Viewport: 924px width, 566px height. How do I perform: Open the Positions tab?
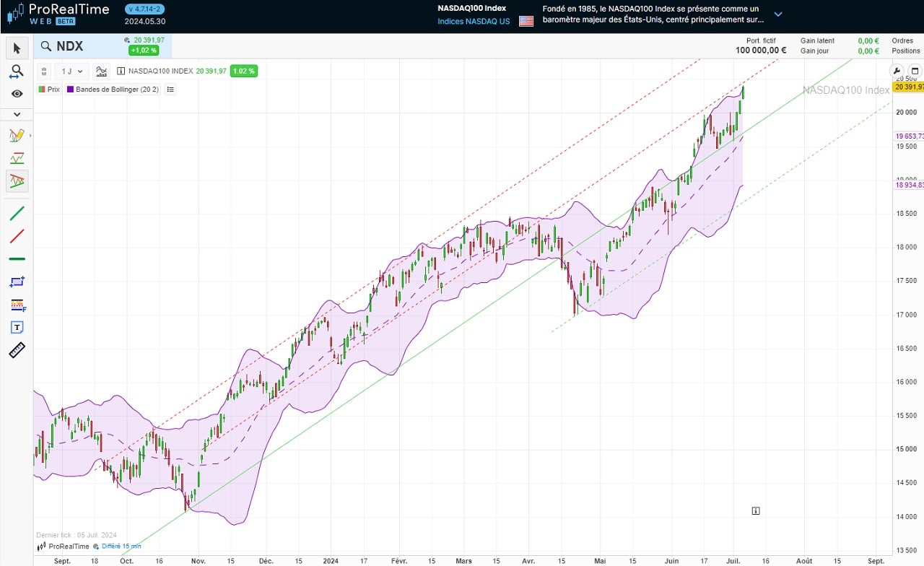coord(906,51)
